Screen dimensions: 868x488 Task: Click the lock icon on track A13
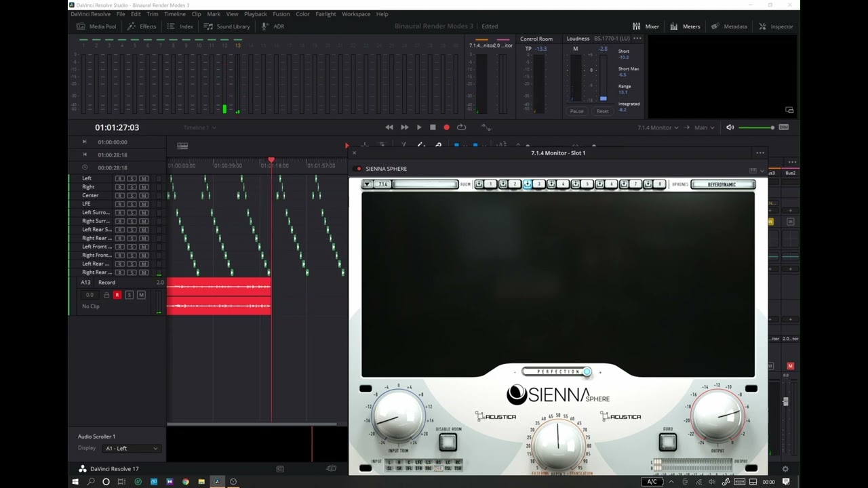(106, 295)
